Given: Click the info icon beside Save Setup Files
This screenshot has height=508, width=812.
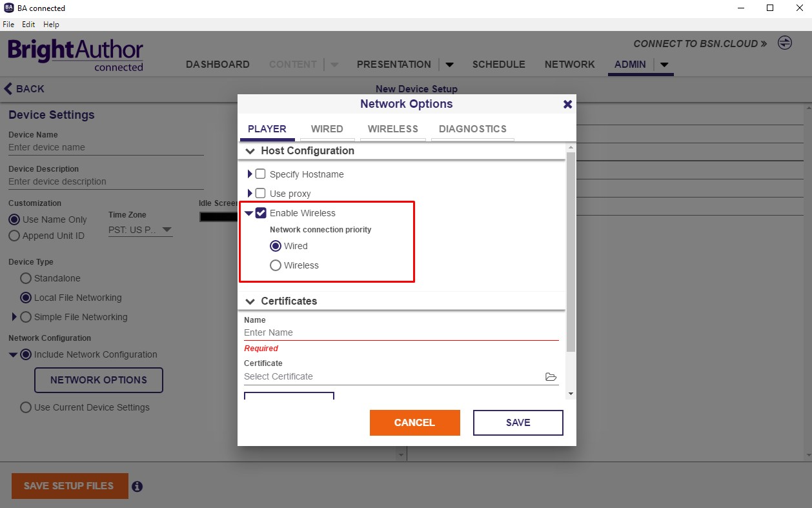Looking at the screenshot, I should click(137, 487).
